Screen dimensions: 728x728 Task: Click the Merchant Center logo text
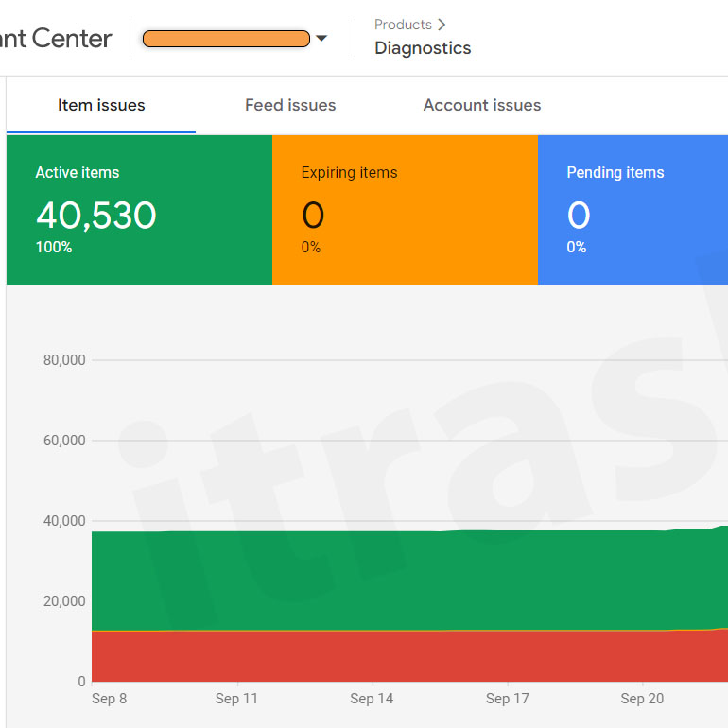click(x=56, y=39)
